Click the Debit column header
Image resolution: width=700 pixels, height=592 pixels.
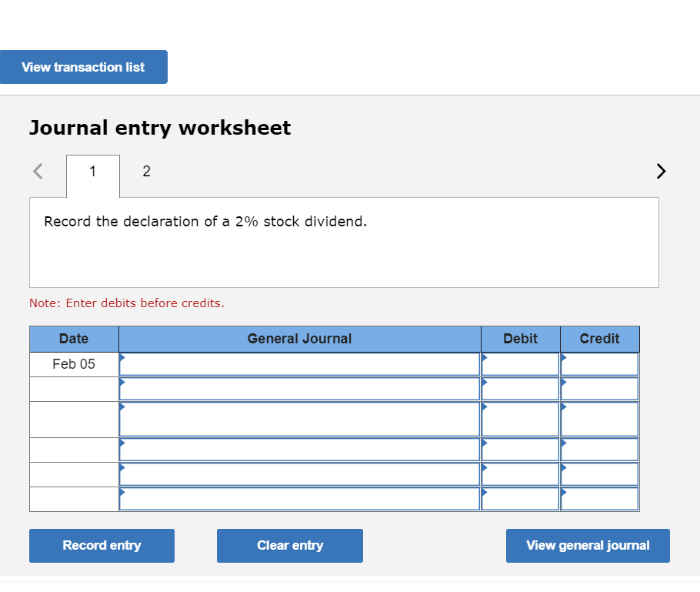point(521,339)
